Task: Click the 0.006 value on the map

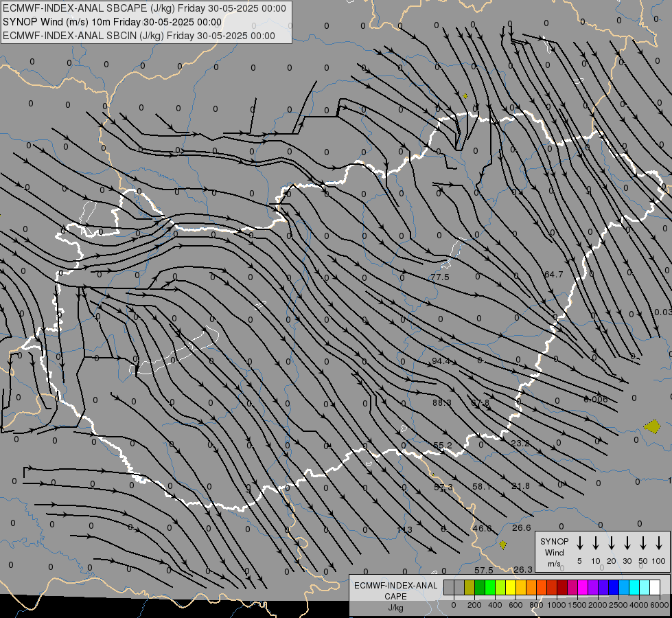Action: 596,399
